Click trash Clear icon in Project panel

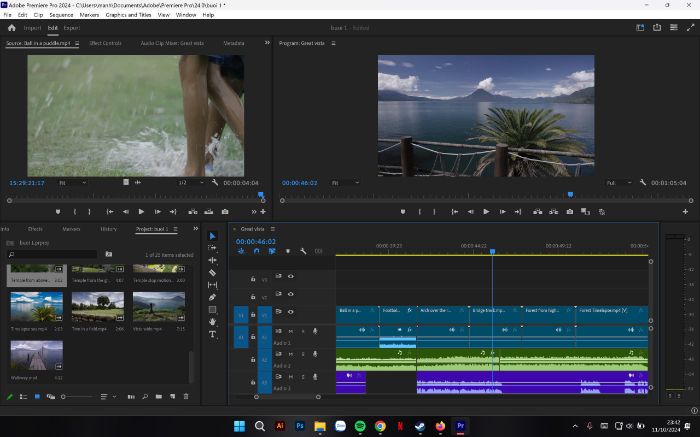(186, 396)
